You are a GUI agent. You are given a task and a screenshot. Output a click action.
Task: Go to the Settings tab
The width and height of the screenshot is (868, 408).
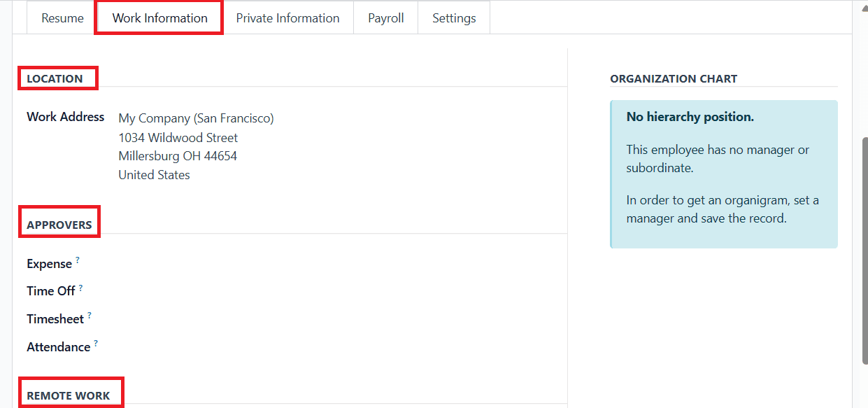tap(454, 18)
